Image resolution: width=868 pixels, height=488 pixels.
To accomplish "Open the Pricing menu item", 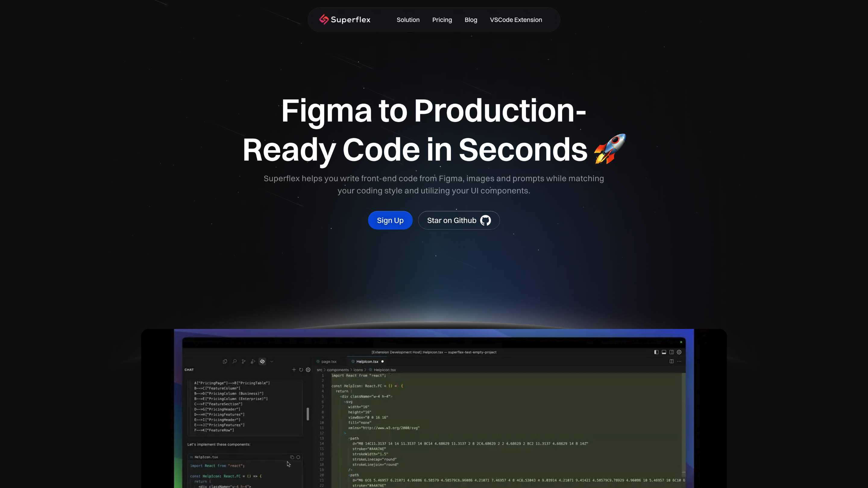I will [442, 20].
